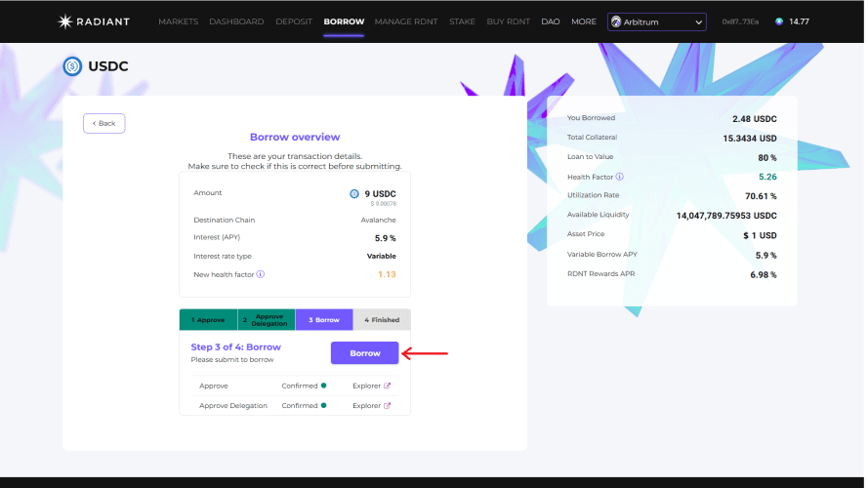
Task: Go to the MARKETS page
Action: point(179,21)
